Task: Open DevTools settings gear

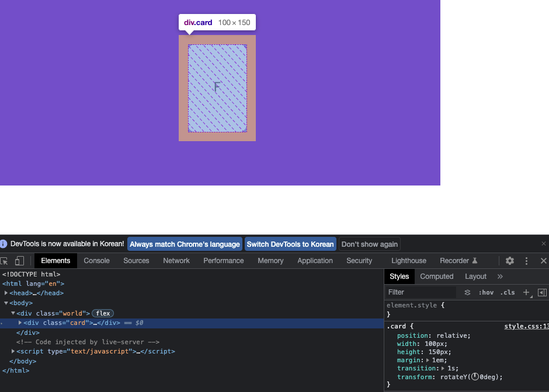Action: point(510,261)
